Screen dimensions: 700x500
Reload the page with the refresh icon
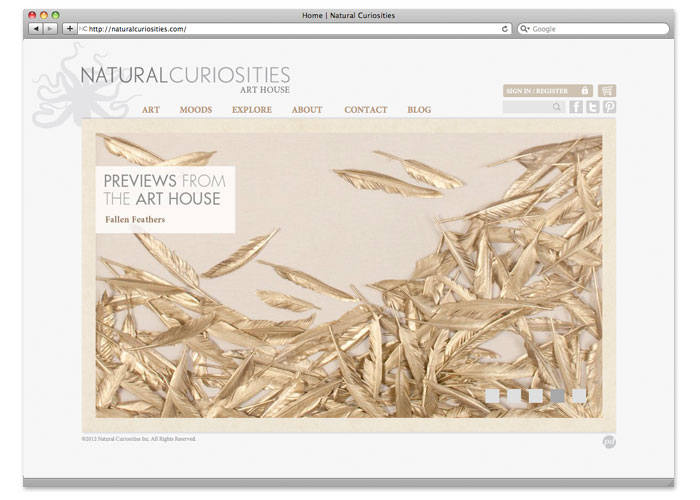505,29
